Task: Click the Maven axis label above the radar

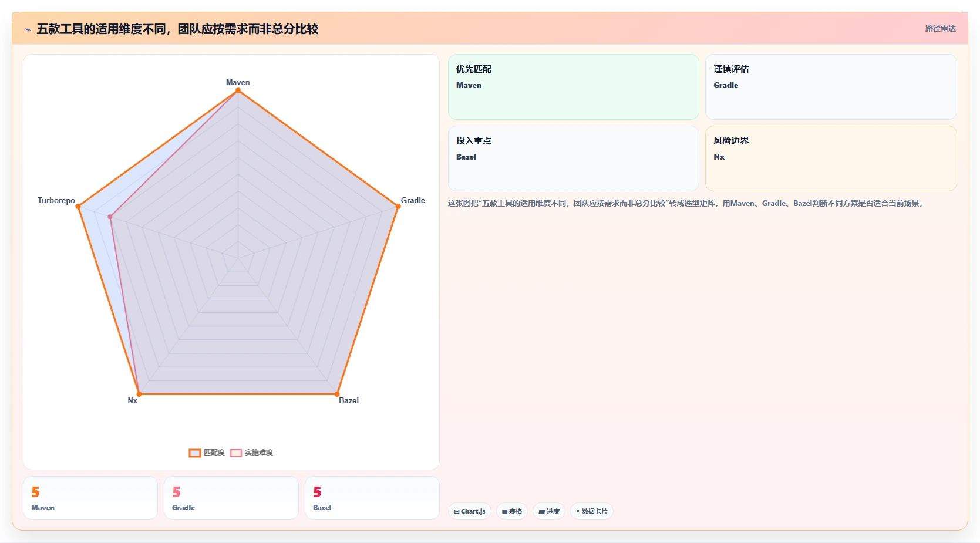Action: click(238, 82)
